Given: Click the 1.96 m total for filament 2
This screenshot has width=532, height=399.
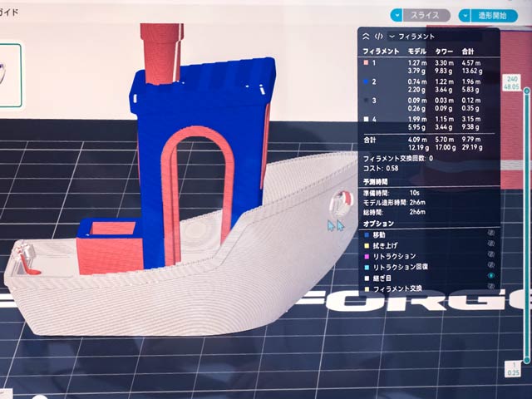Looking at the screenshot, I should pyautogui.click(x=471, y=81).
